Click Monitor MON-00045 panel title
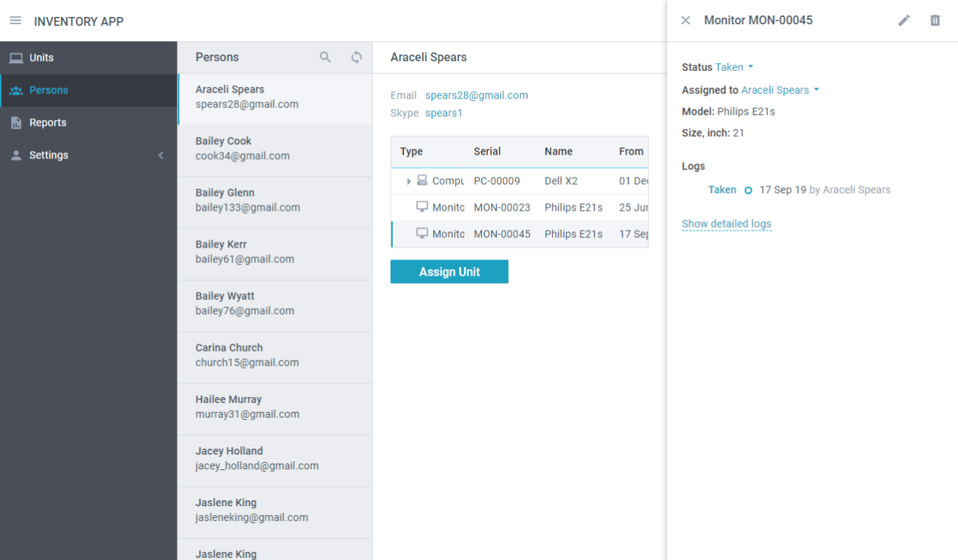Image resolution: width=958 pixels, height=560 pixels. 758,20
